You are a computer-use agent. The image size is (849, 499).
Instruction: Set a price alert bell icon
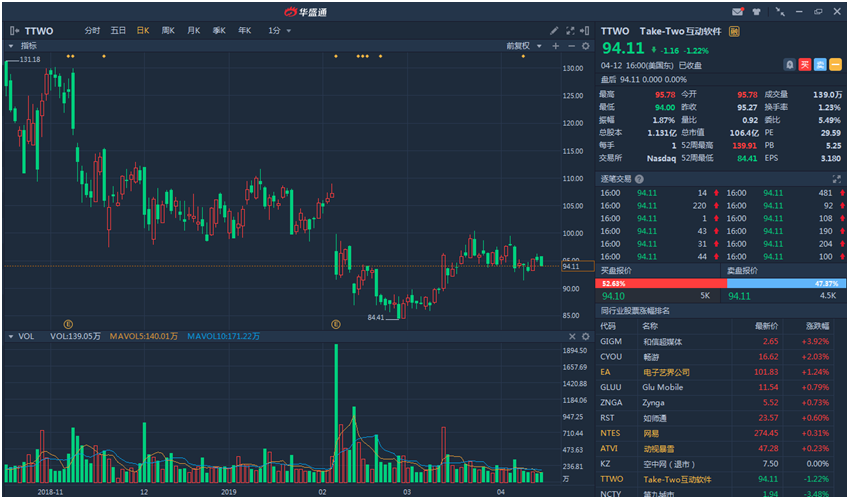coord(789,64)
